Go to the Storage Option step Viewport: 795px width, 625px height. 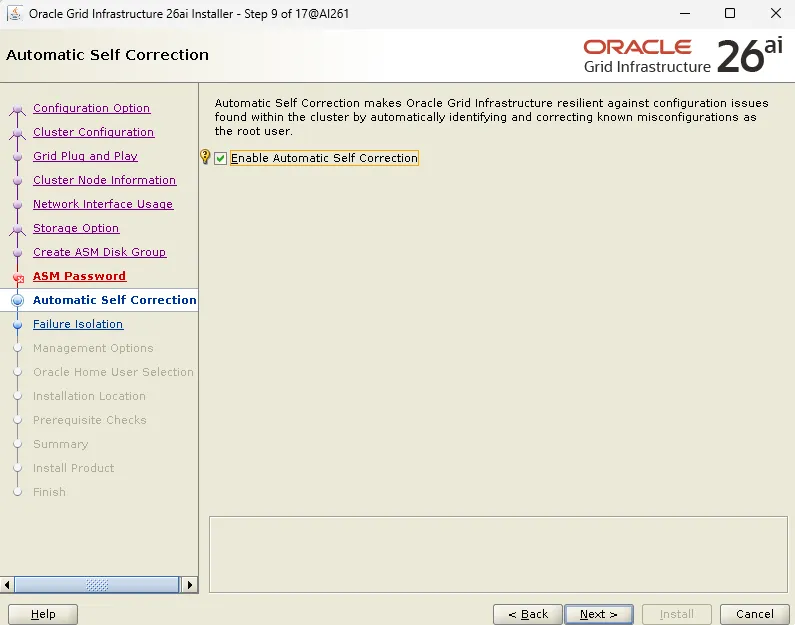pos(76,228)
